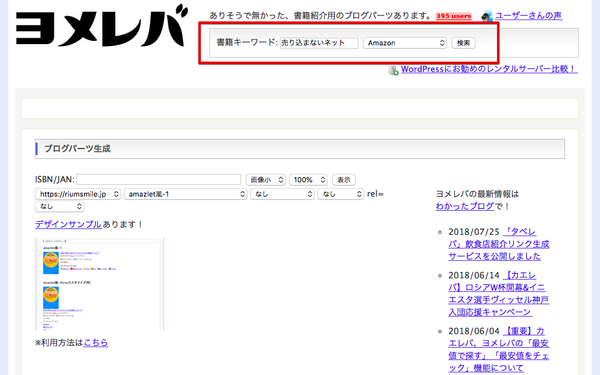The width and height of the screenshot is (600, 375).
Task: Click the 検索 button
Action: [463, 43]
